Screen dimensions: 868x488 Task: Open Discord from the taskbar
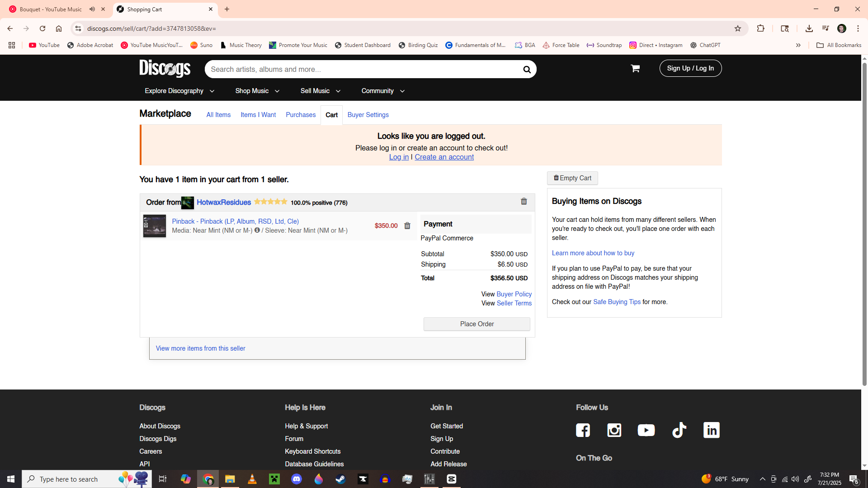pos(297,479)
